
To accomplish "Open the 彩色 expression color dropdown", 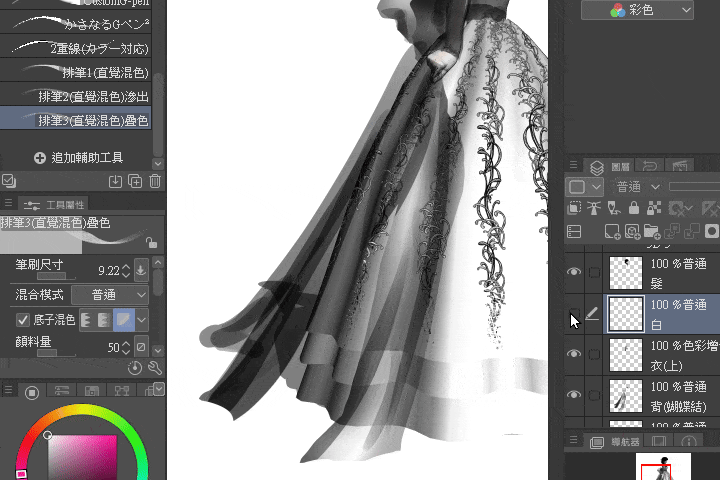I will [637, 10].
